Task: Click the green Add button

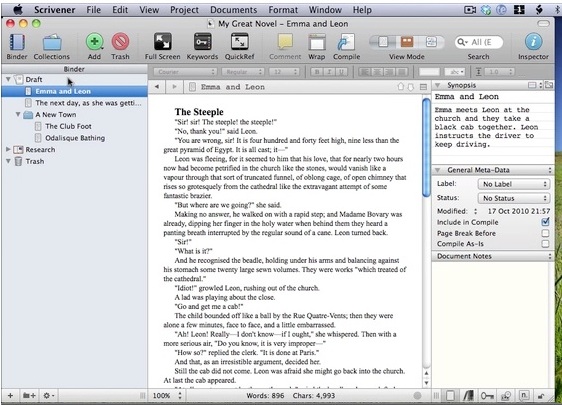Action: pos(95,42)
